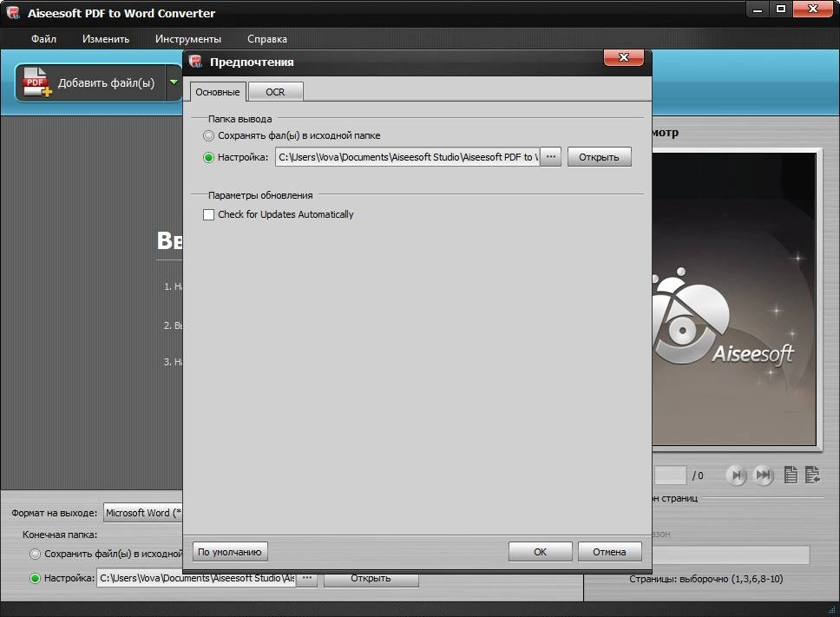The height and width of the screenshot is (617, 840).
Task: Click the page view document icon
Action: (x=791, y=475)
